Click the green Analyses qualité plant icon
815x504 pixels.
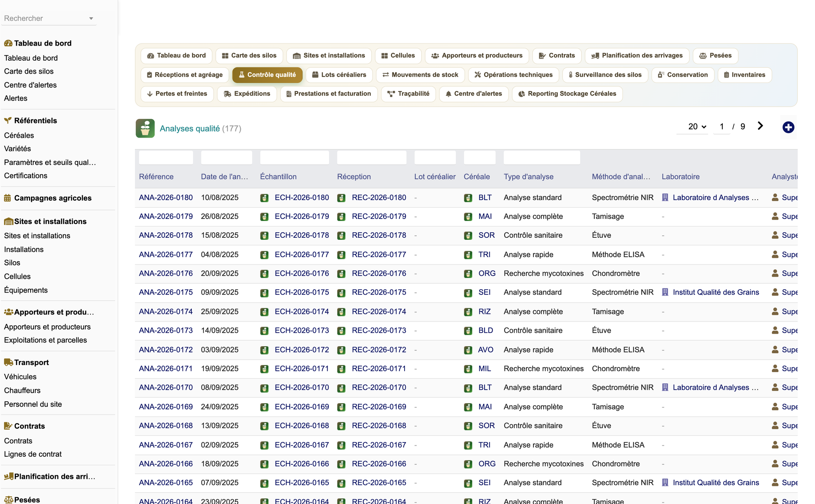(145, 129)
